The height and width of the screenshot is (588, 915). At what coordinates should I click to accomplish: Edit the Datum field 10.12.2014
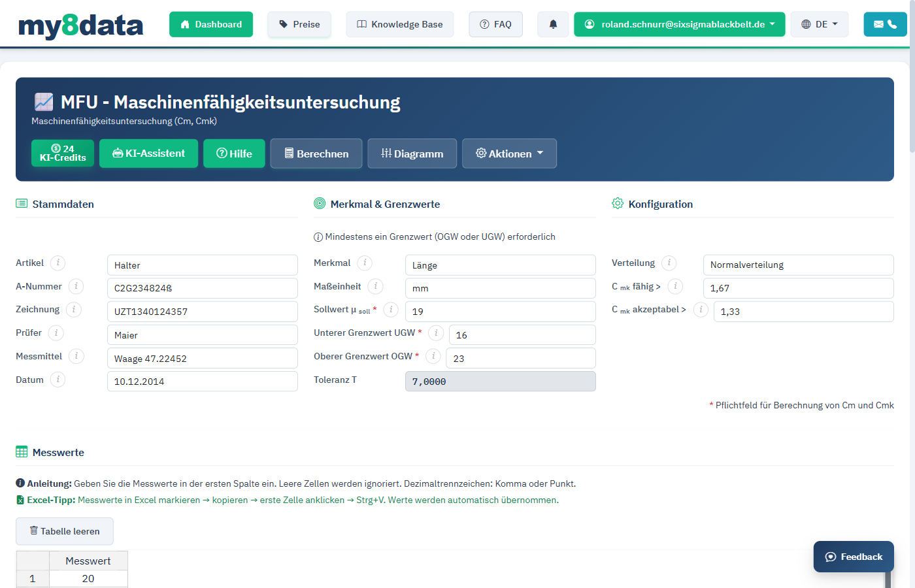point(202,382)
